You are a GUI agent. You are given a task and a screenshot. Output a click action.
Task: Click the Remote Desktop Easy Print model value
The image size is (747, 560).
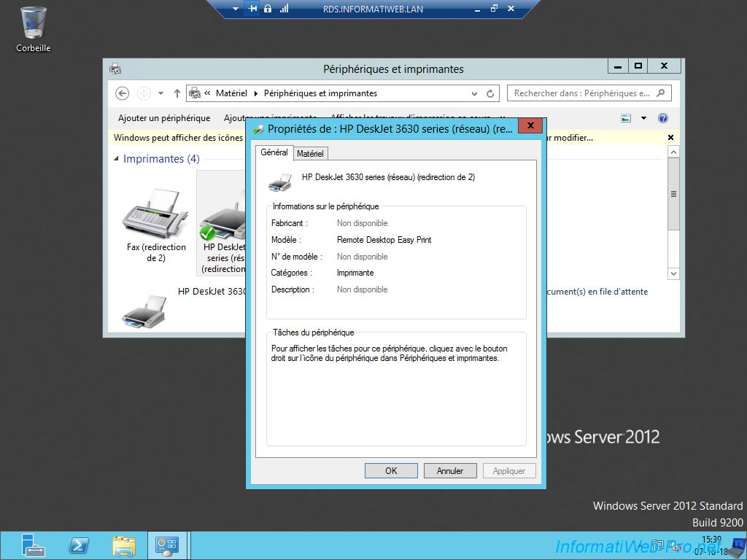pyautogui.click(x=384, y=239)
